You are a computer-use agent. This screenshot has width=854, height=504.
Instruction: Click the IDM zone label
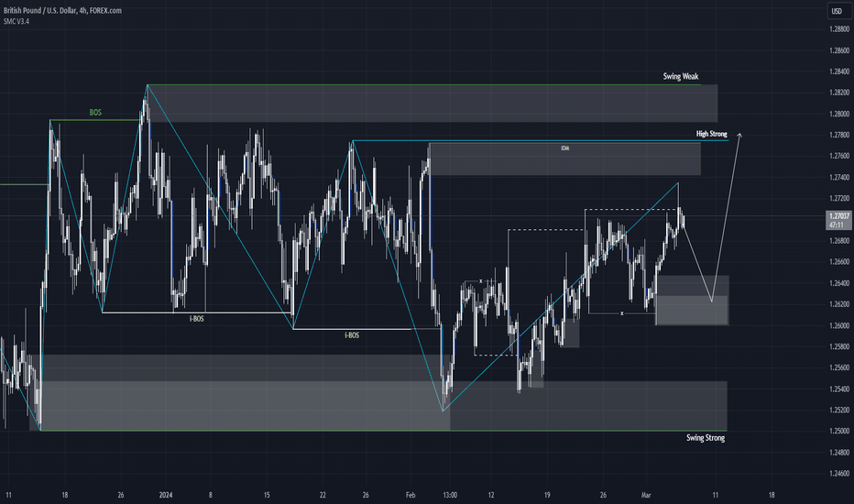click(564, 148)
